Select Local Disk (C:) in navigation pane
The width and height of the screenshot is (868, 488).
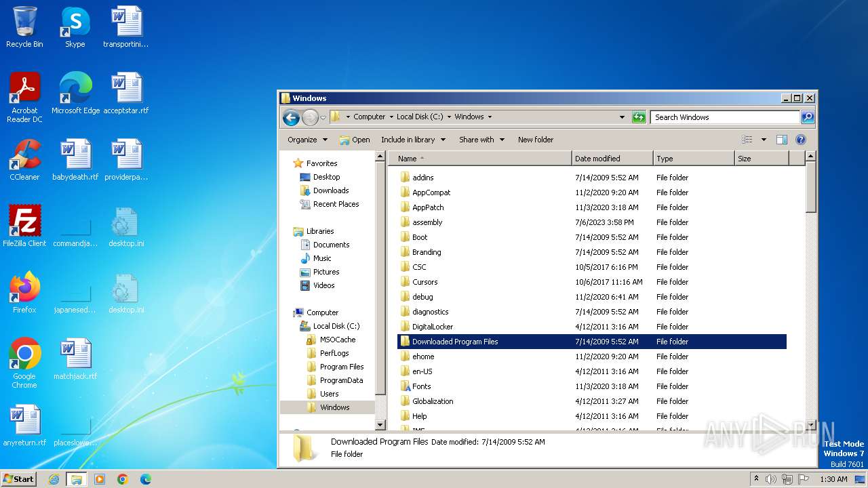coord(336,326)
